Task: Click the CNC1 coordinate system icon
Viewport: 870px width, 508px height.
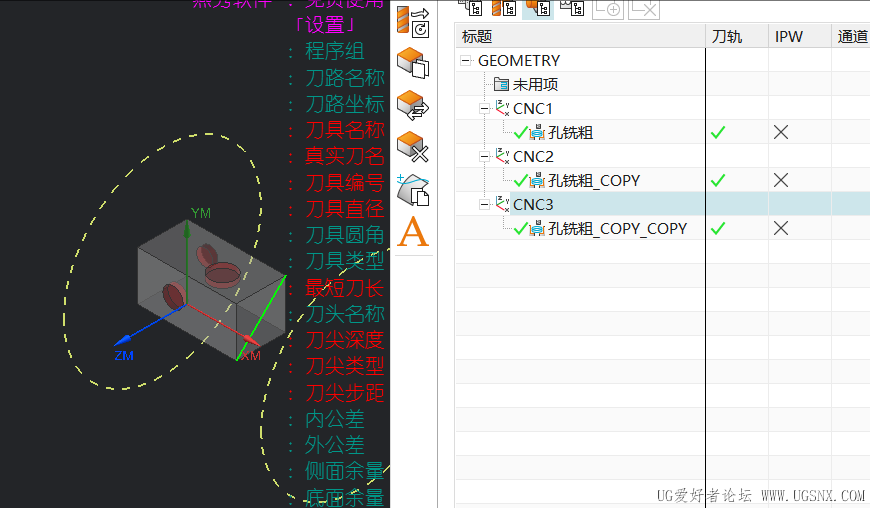Action: point(502,108)
